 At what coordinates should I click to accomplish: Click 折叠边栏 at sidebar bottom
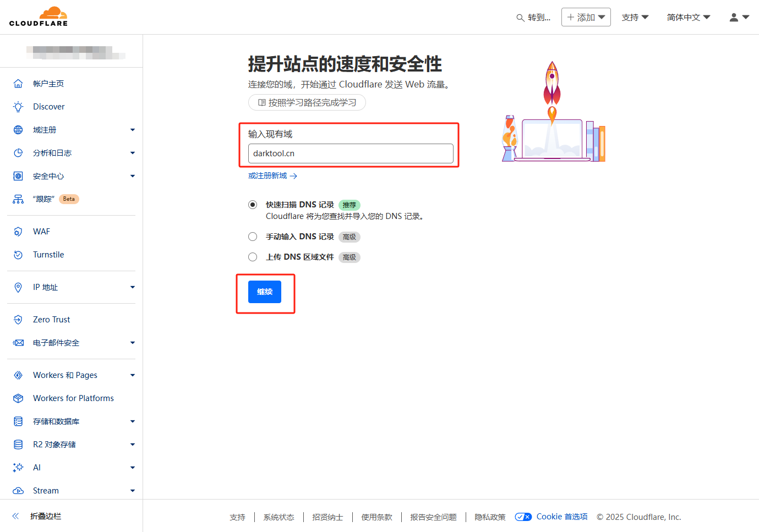tap(46, 516)
